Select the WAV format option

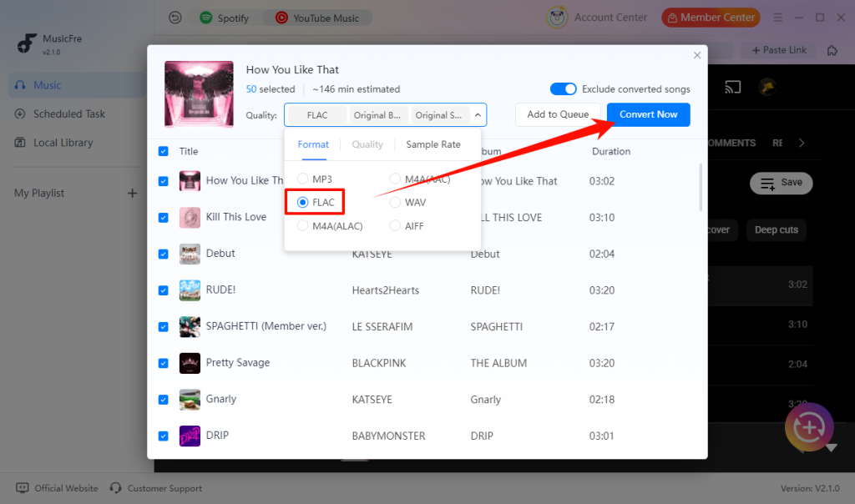click(x=407, y=202)
